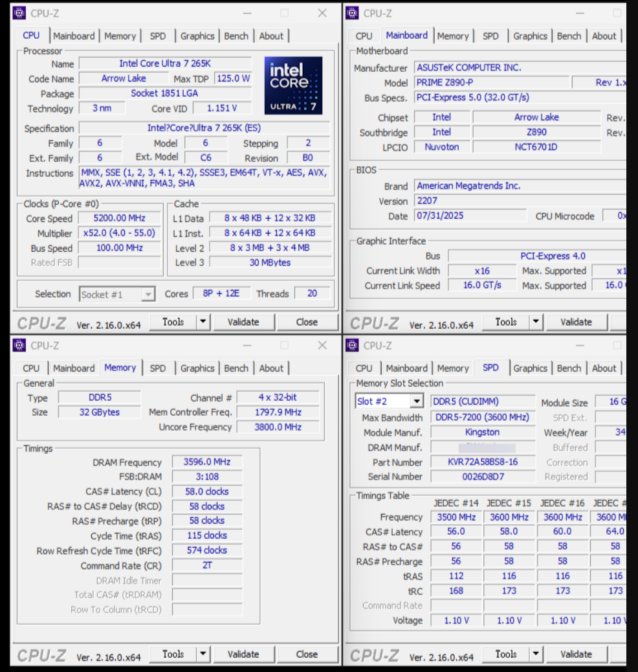Click Tools button in the Mainboard tab window
Image resolution: width=638 pixels, height=672 pixels.
506,322
